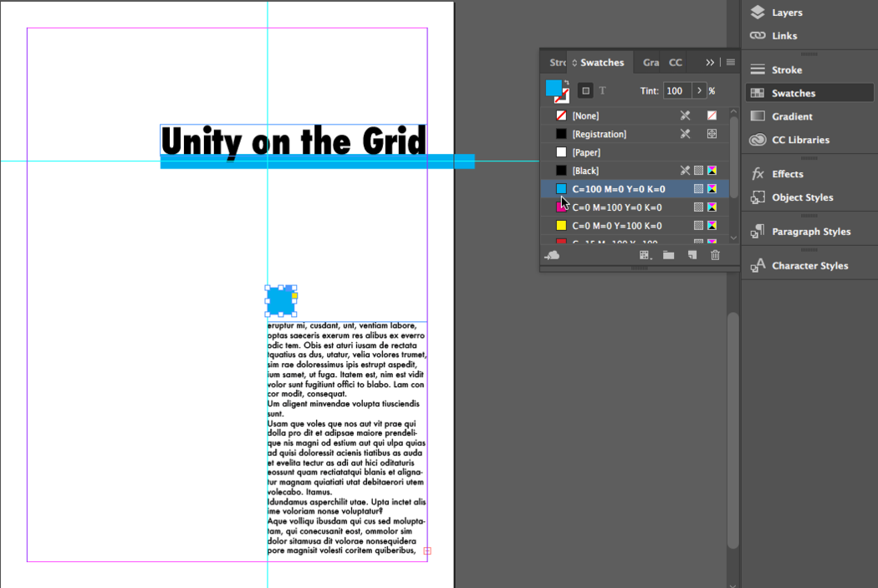Open the Effects panel
The image size is (878, 588).
point(787,174)
